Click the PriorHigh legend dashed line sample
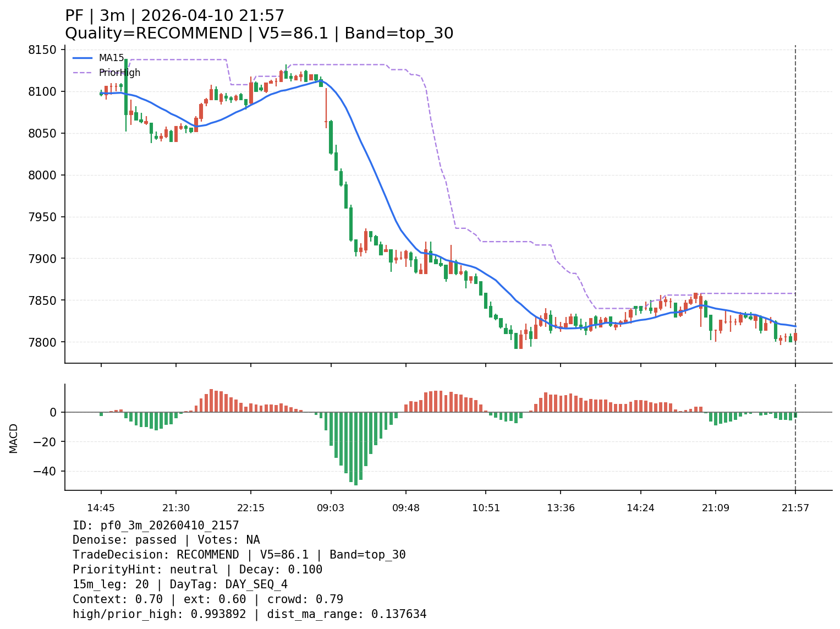The height and width of the screenshot is (629, 840). (x=83, y=73)
